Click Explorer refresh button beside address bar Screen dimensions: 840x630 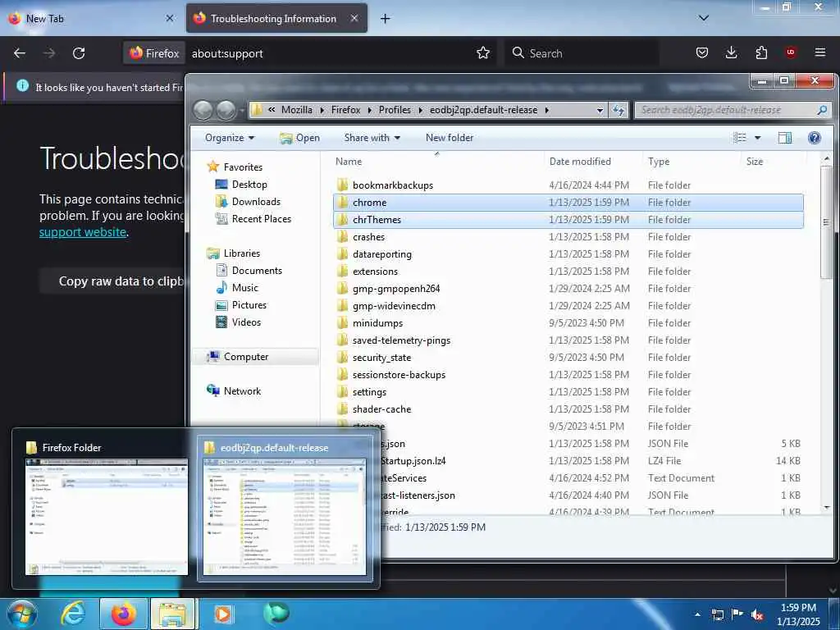tap(619, 110)
